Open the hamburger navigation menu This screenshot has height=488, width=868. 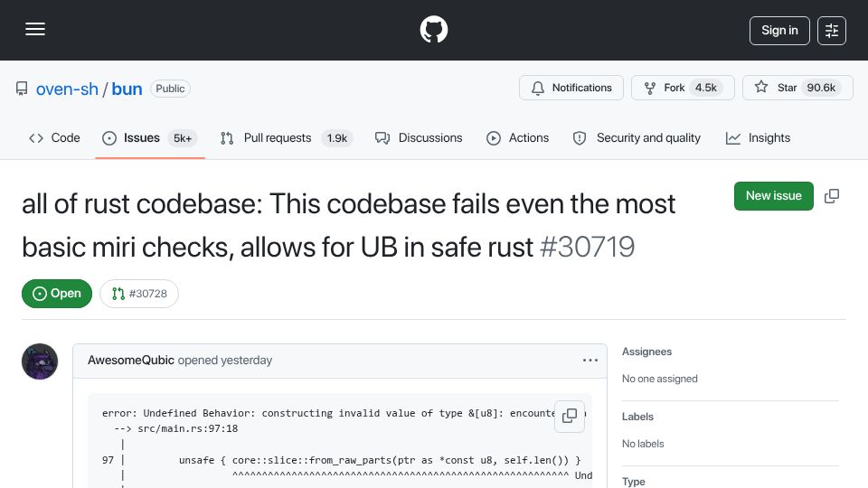coord(35,29)
